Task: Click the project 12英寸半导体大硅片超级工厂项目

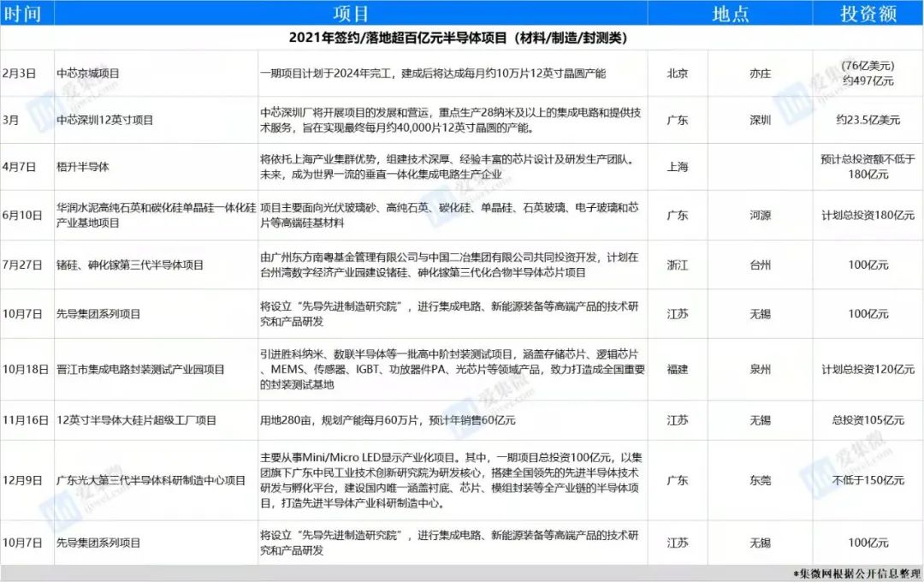Action: coord(136,420)
